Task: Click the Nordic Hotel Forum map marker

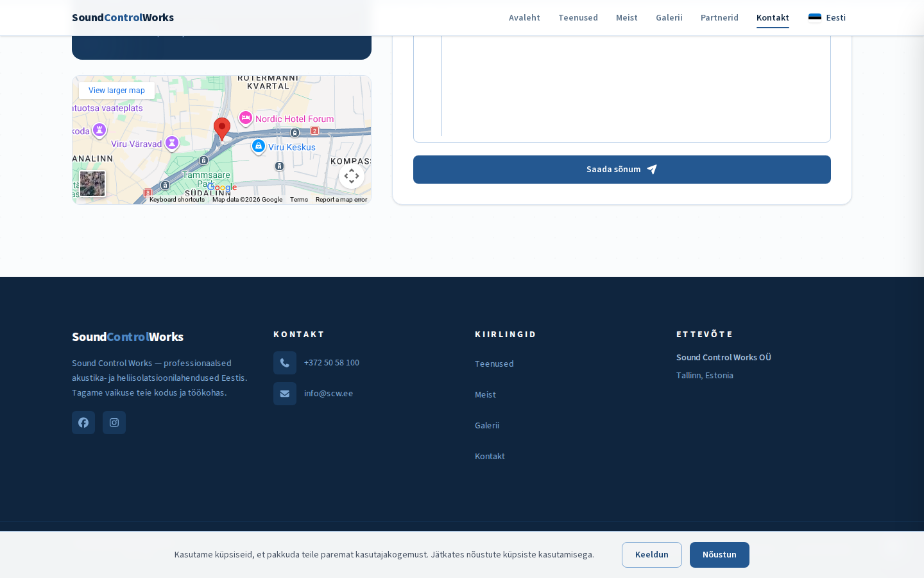Action: tap(246, 118)
